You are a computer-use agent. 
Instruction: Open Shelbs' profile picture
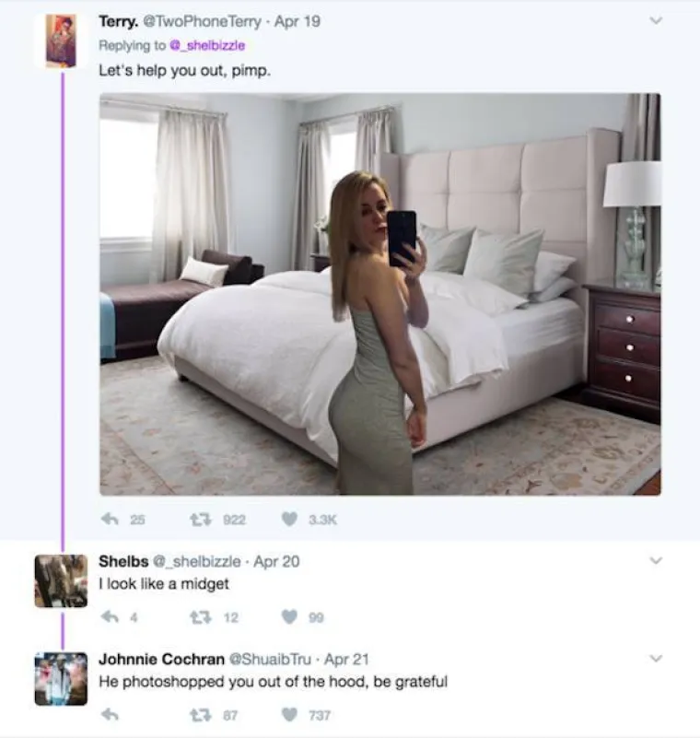pos(62,580)
